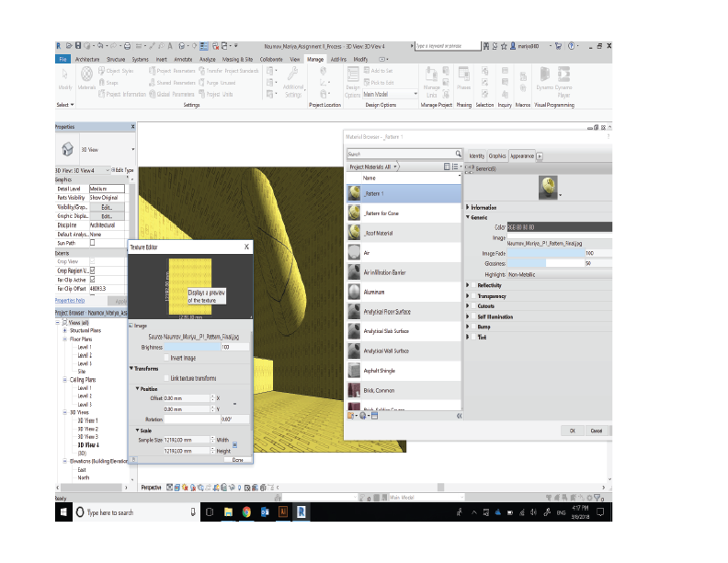Open Project Materials All dropdown
Viewport: 728px width, 563px height.
click(373, 167)
